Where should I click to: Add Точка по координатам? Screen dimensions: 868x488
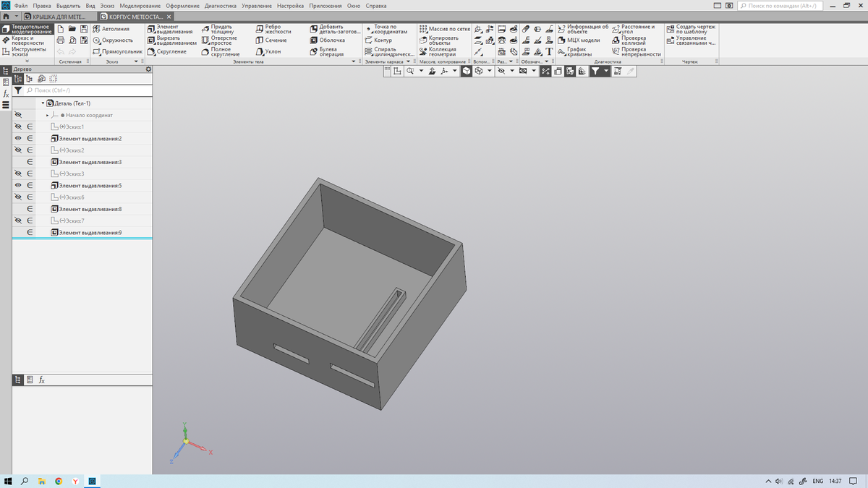coord(386,29)
